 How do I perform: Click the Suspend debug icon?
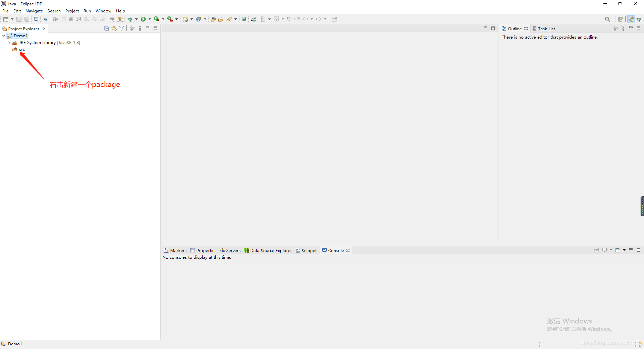[63, 19]
